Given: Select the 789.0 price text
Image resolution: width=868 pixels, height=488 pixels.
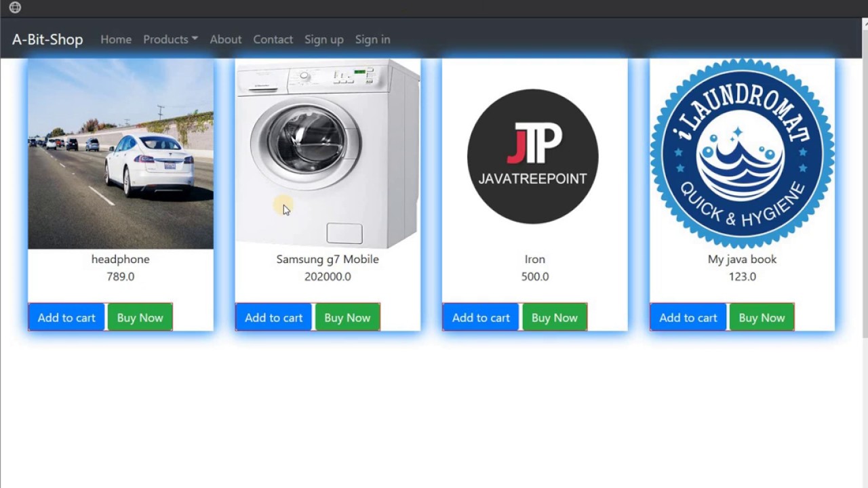Looking at the screenshot, I should pos(121,277).
